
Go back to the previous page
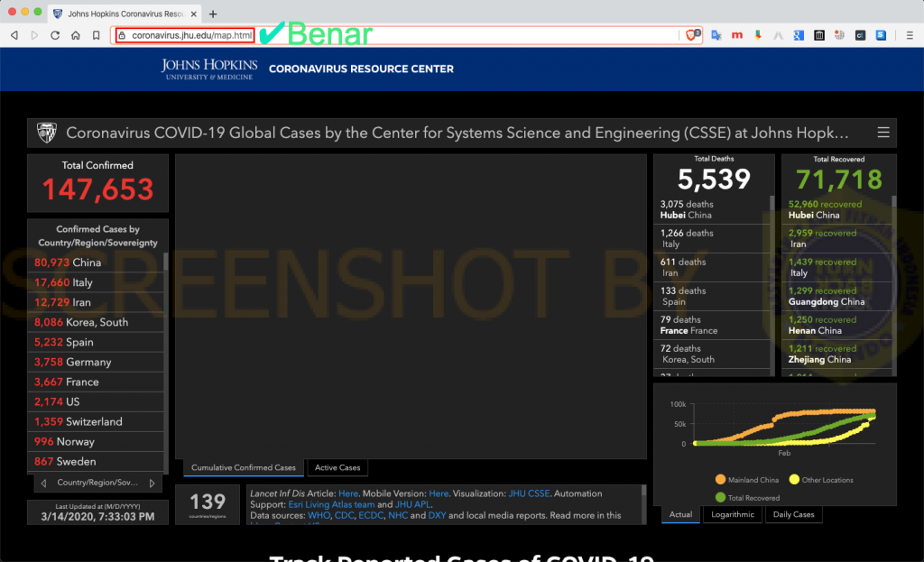[14, 35]
